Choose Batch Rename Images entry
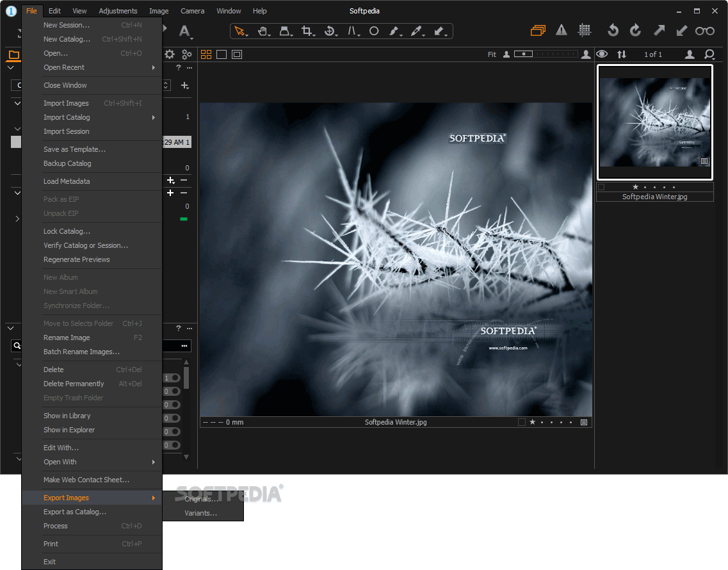 92,352
